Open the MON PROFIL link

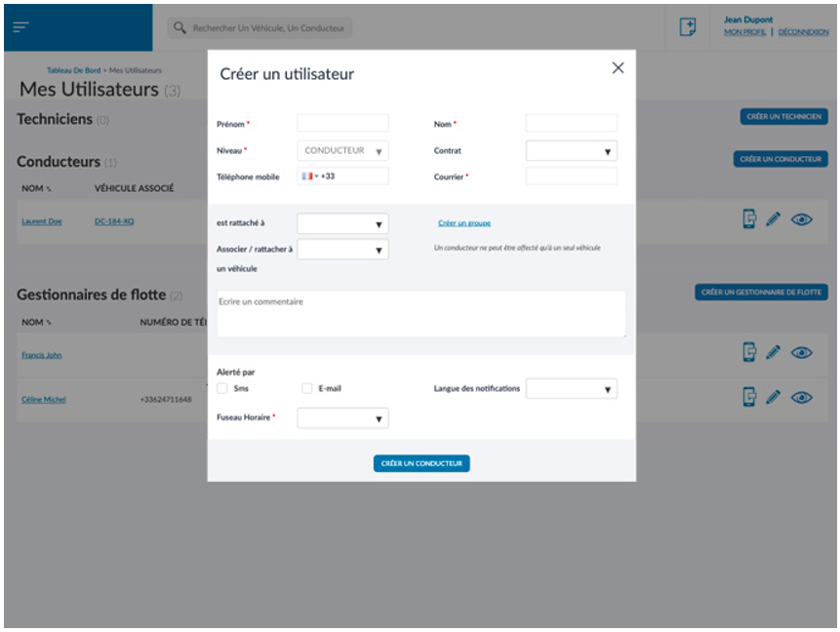(x=744, y=32)
